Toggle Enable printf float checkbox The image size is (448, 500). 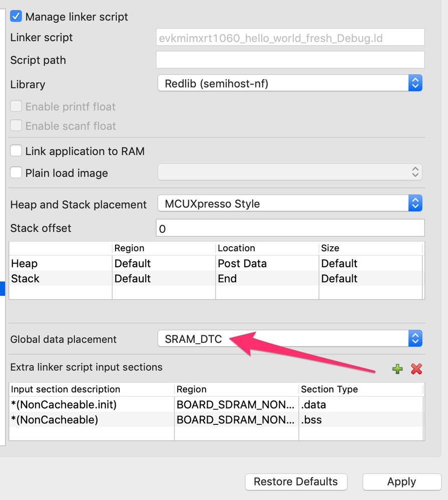coord(16,106)
